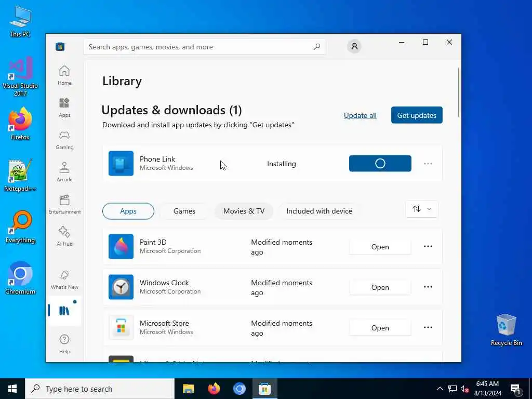The image size is (532, 399).
Task: Open the sort and filter dropdown
Action: [x=422, y=209]
